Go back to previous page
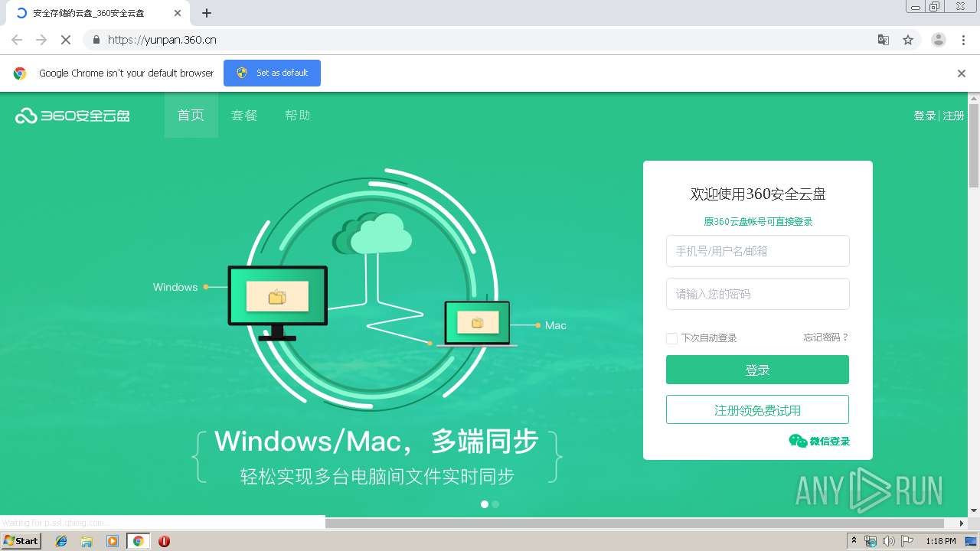 (x=17, y=40)
